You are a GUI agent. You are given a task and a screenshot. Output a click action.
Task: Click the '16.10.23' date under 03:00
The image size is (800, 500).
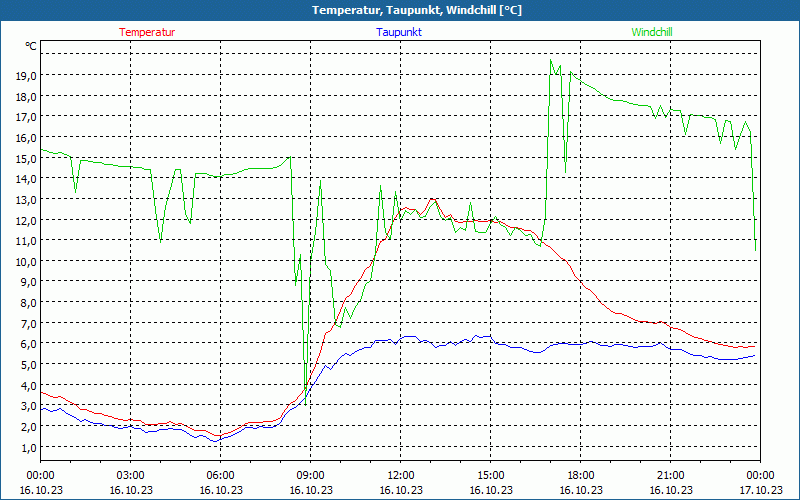(x=131, y=490)
